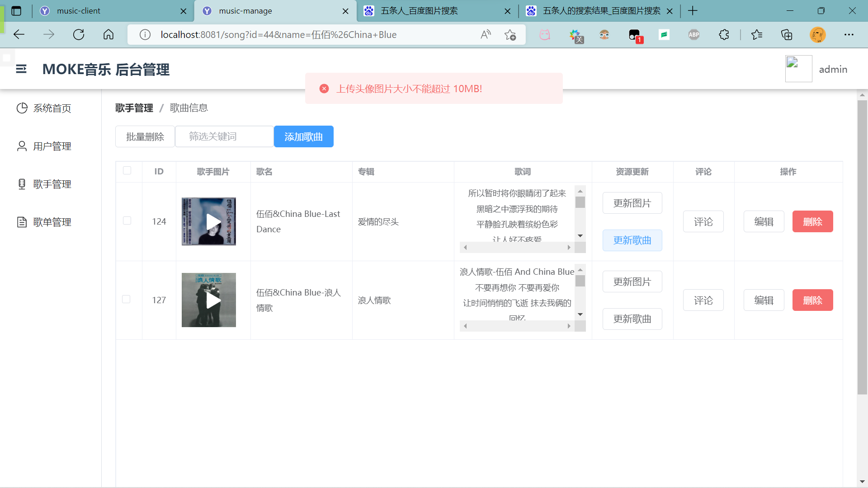Switch to the music-client tab
868x488 pixels.
(108, 10)
